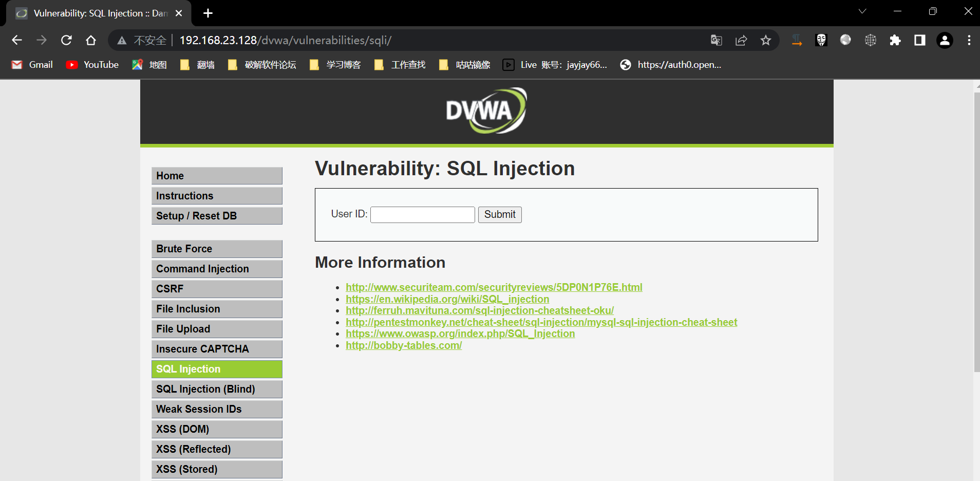Bookmark this page with star icon

(765, 40)
